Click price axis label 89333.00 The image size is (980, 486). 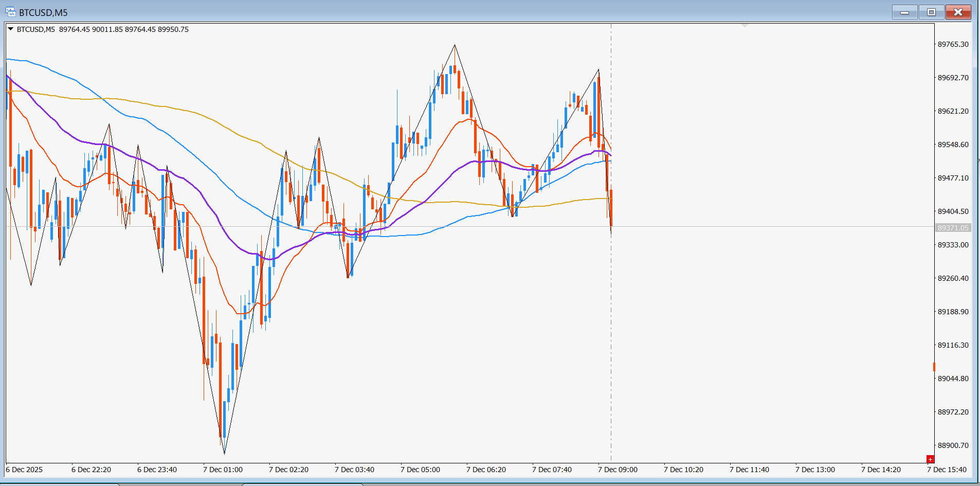point(953,245)
